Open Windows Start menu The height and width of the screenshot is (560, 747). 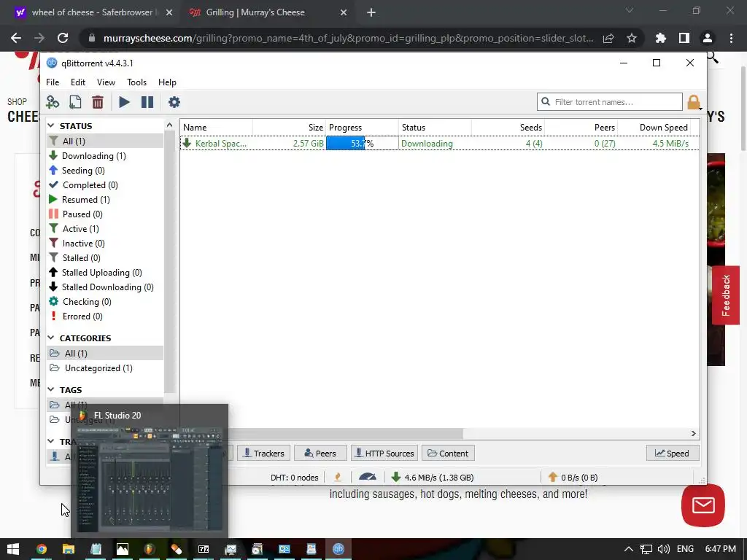(13, 549)
